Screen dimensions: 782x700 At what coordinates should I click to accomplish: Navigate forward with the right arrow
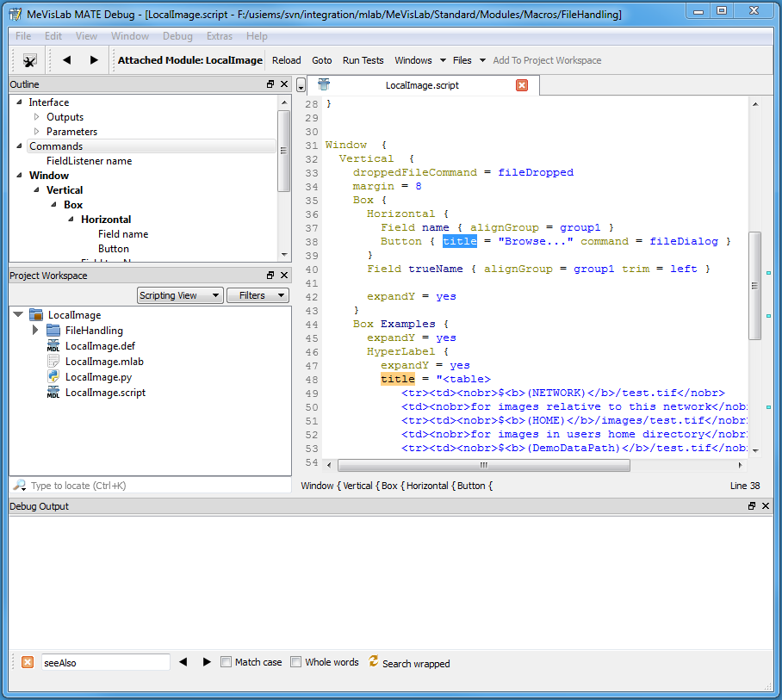pyautogui.click(x=94, y=60)
